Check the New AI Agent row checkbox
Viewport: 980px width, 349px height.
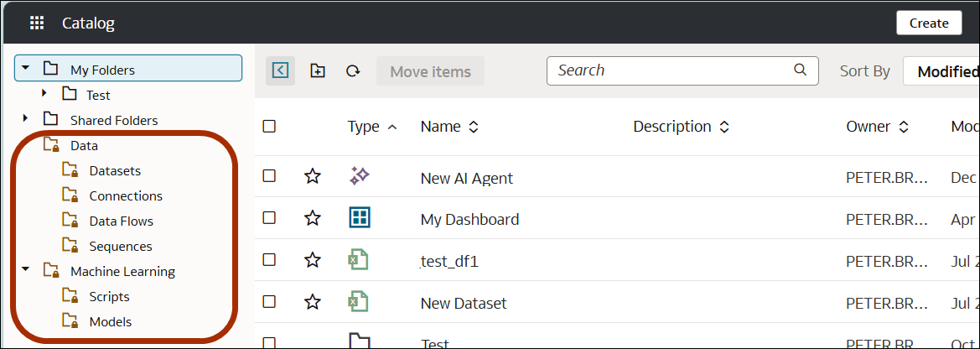(x=269, y=176)
